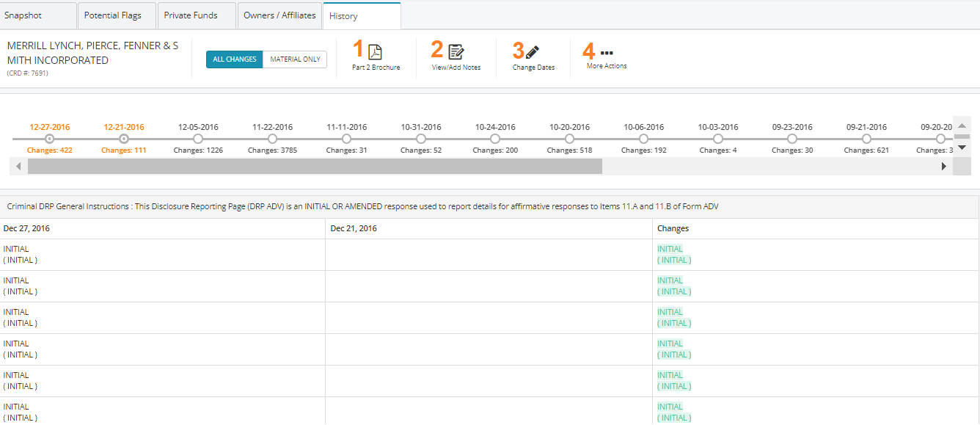Select the 12-21-2016 timeline marker
Image resolution: width=980 pixels, height=425 pixels.
click(x=124, y=139)
